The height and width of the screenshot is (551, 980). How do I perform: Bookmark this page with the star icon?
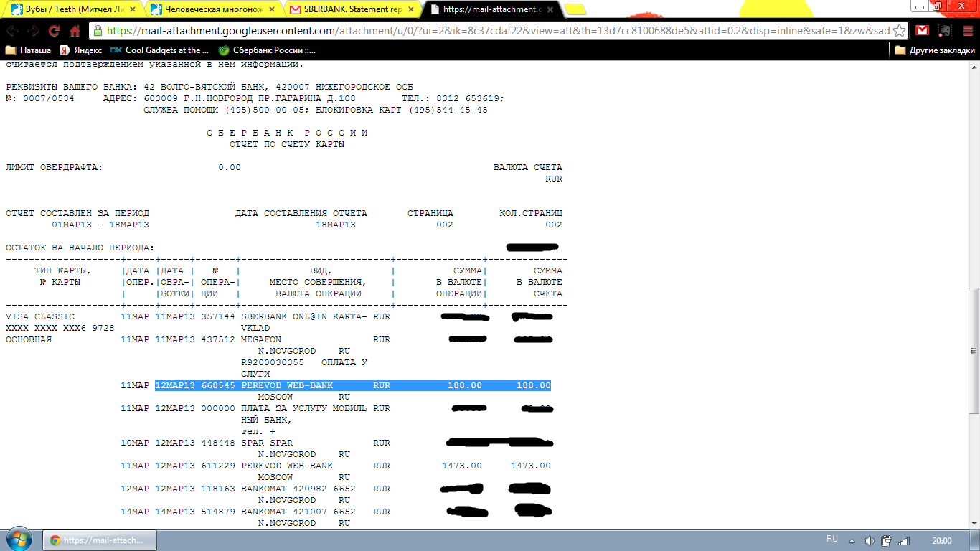pyautogui.click(x=899, y=31)
